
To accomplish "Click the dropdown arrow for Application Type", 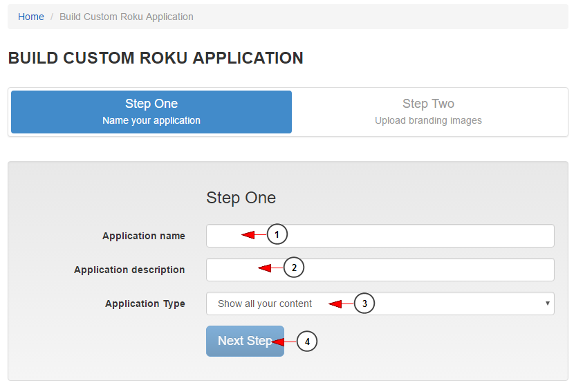I will click(547, 303).
